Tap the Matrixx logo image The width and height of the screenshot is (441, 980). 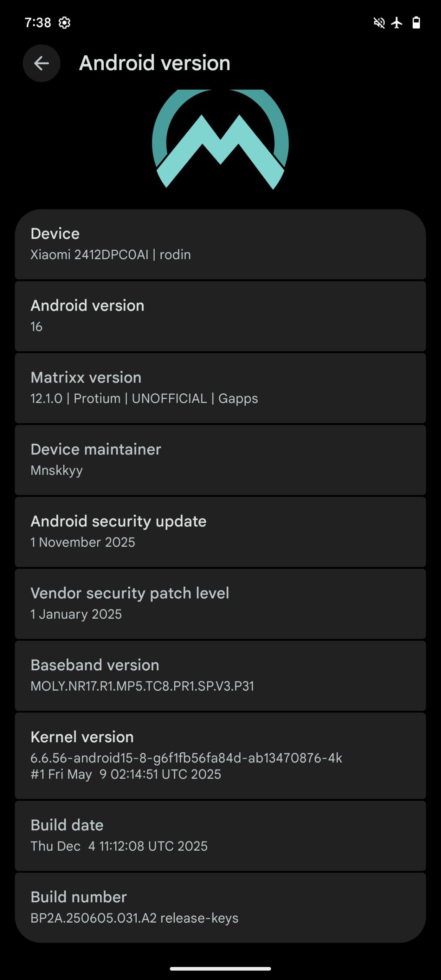[220, 140]
